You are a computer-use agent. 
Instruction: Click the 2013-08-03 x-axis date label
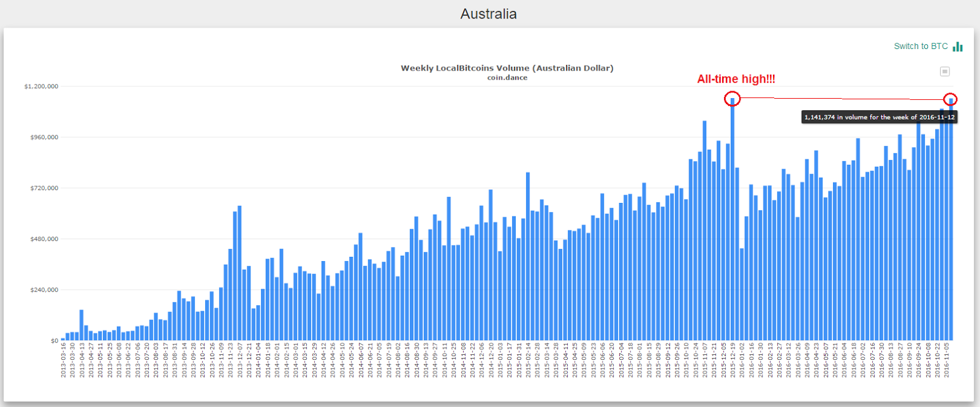pyautogui.click(x=156, y=360)
